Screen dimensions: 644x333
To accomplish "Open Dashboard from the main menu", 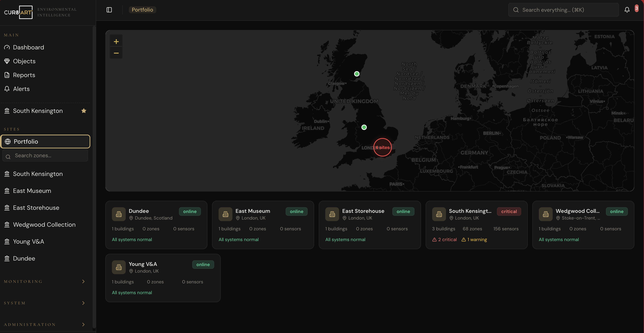I will click(28, 47).
